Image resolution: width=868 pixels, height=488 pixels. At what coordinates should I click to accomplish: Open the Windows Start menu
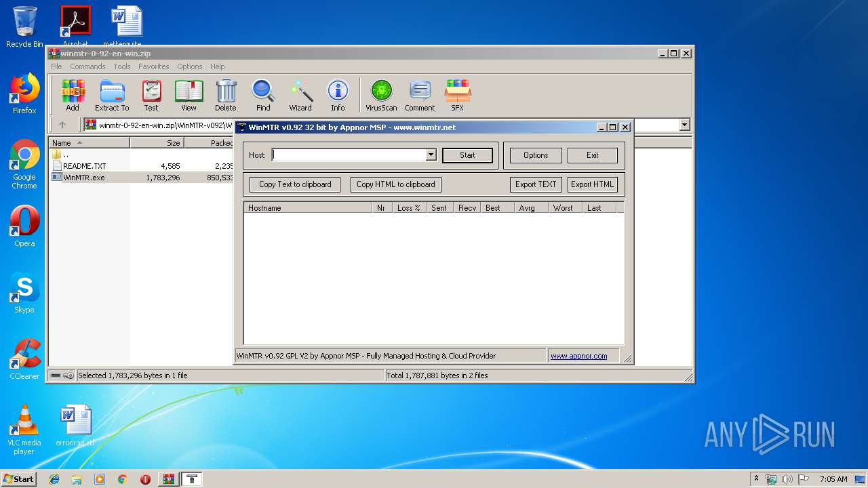tap(18, 479)
